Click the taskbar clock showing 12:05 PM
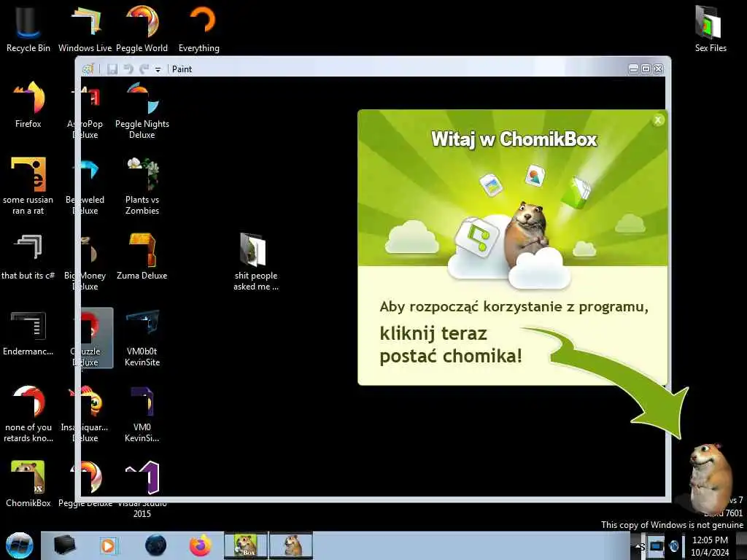This screenshot has height=560, width=747. pos(710,545)
